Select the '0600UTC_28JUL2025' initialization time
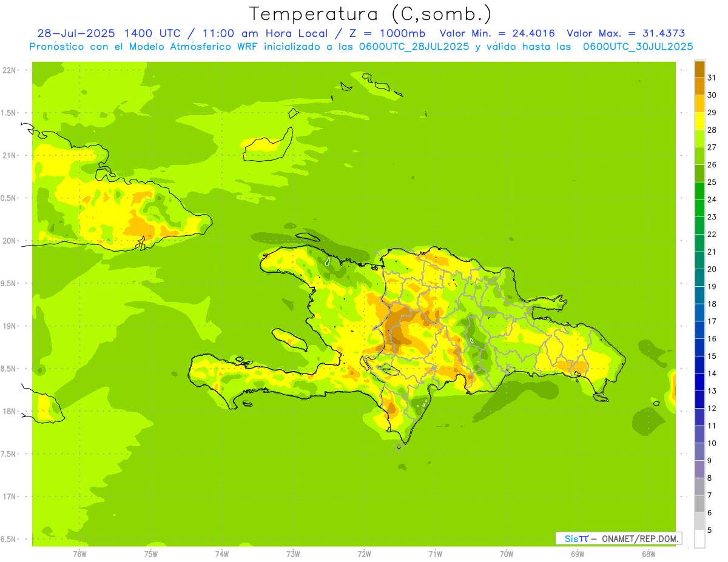Viewport: 728px width, 562px height. click(412, 46)
